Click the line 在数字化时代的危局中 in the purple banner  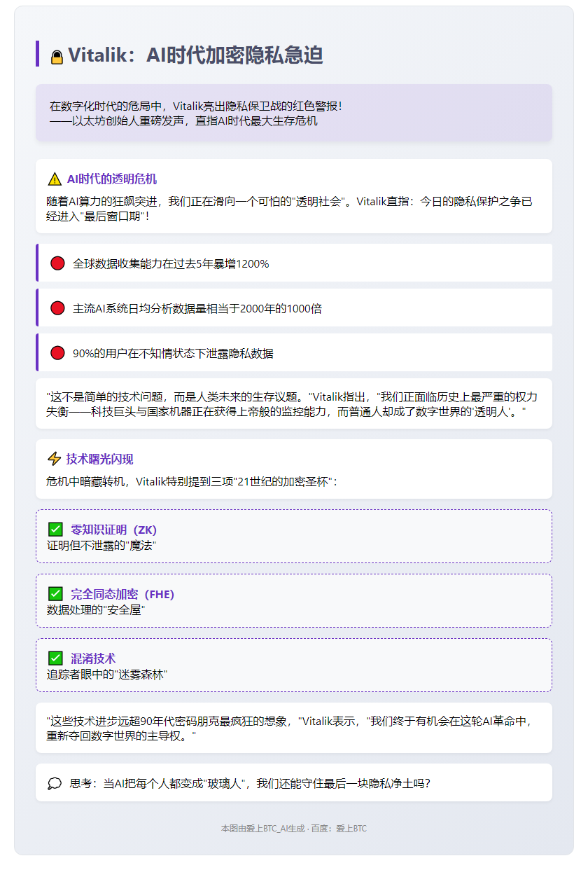tap(196, 106)
